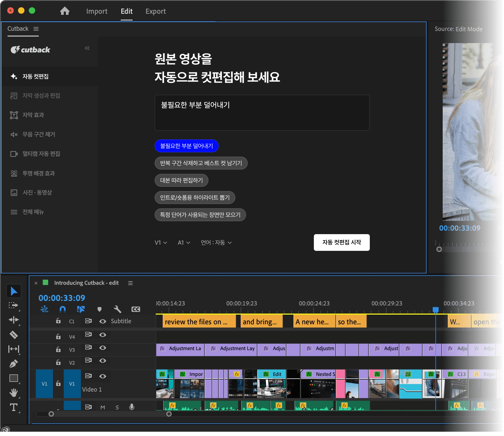Toggle timeline snapping magnet icon
504x436 pixels.
62,309
